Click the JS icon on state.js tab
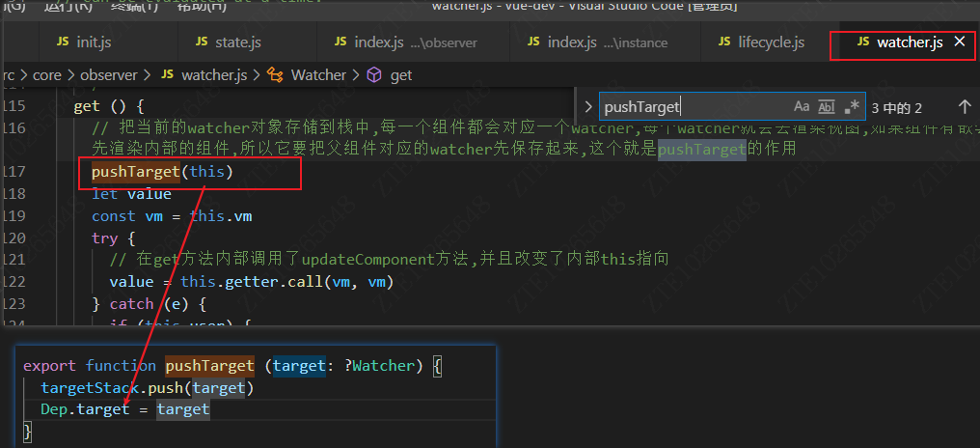Image resolution: width=980 pixels, height=448 pixels. point(202,42)
